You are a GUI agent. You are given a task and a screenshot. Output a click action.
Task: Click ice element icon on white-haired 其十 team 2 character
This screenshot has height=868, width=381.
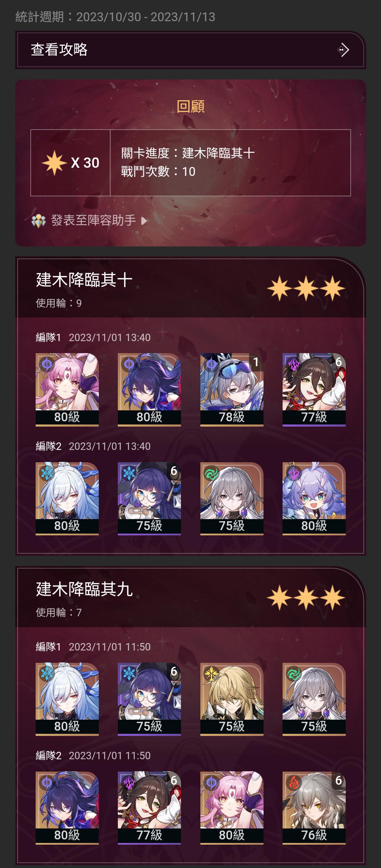[x=47, y=473]
